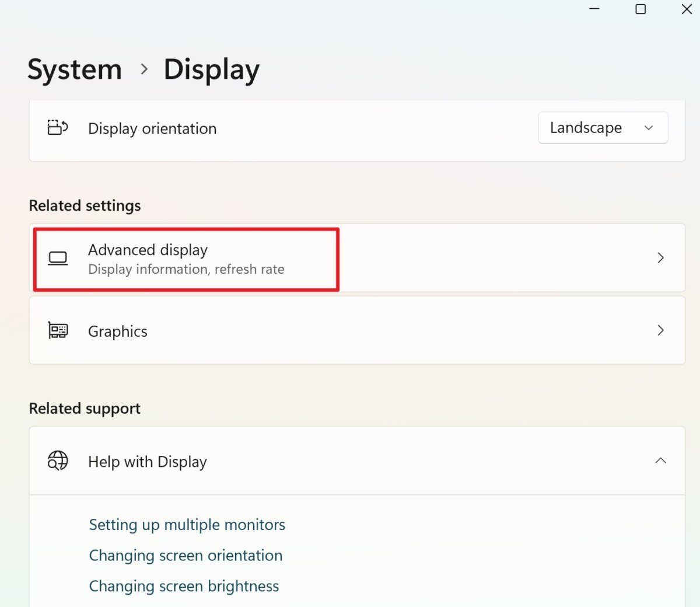700x607 pixels.
Task: Select the Landscape dropdown arrow icon
Action: coord(648,127)
